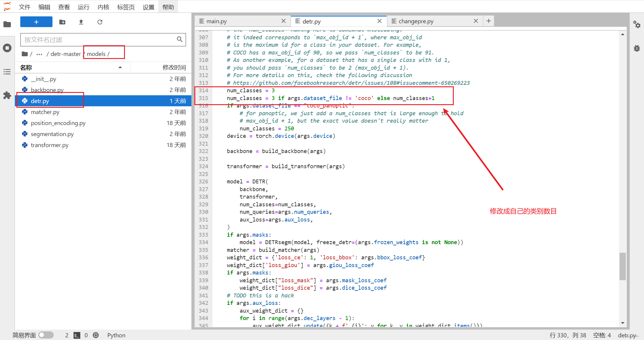
Task: Toggle the simple interface switch
Action: [x=46, y=335]
